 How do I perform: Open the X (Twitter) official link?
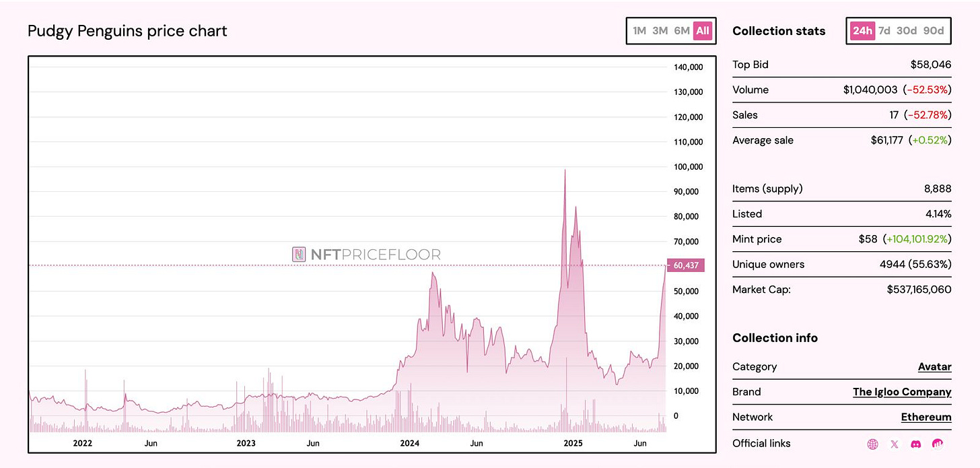tap(894, 444)
